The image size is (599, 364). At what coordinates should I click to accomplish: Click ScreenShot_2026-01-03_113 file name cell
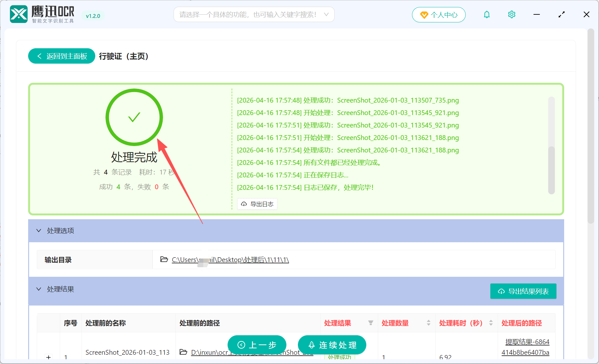128,352
